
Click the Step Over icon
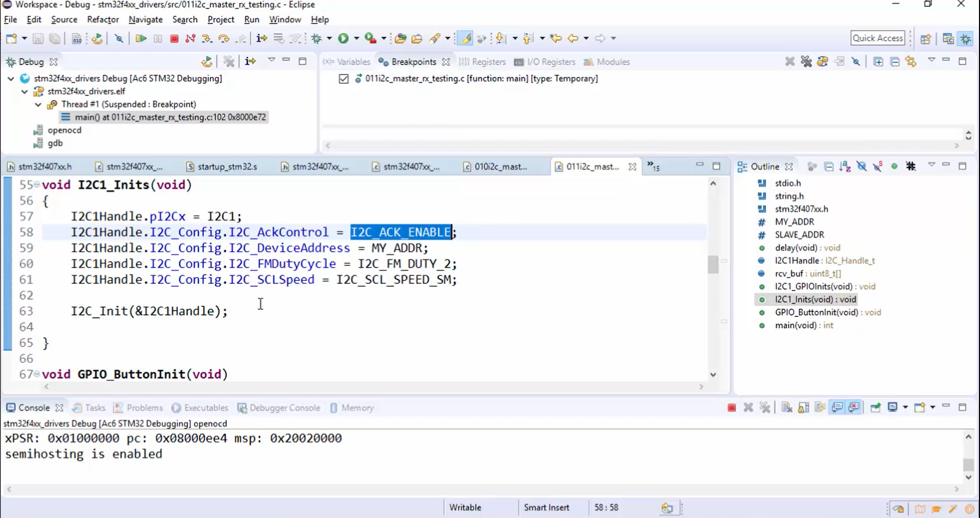point(223,38)
